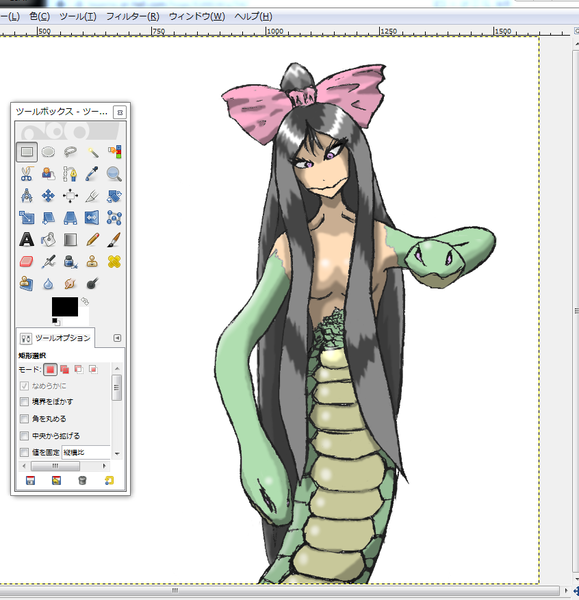Screen dimensions: 579x600
Task: Select the Text tool
Action: (26, 240)
